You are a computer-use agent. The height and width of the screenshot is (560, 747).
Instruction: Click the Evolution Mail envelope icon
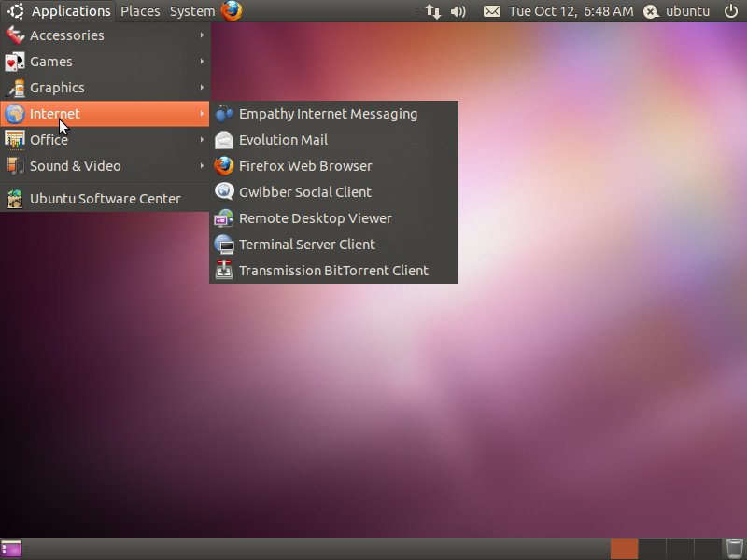[x=224, y=140]
